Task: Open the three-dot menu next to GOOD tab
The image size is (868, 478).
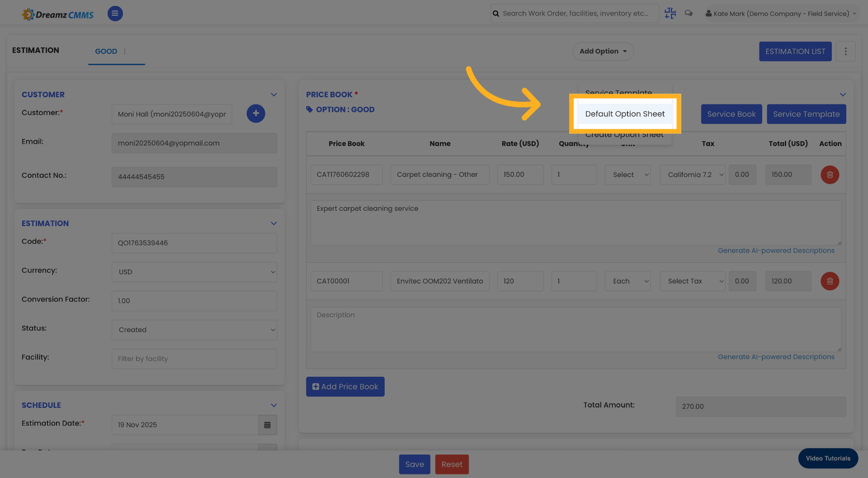Action: [125, 52]
